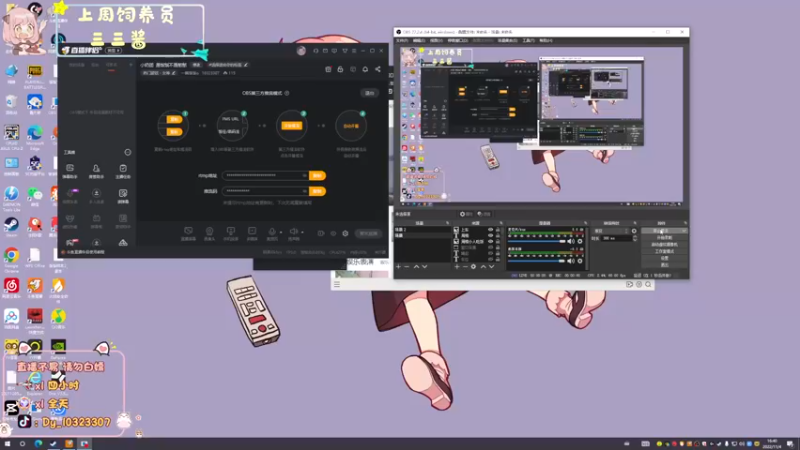Open the 场景集合 menu in OBS

(x=507, y=40)
